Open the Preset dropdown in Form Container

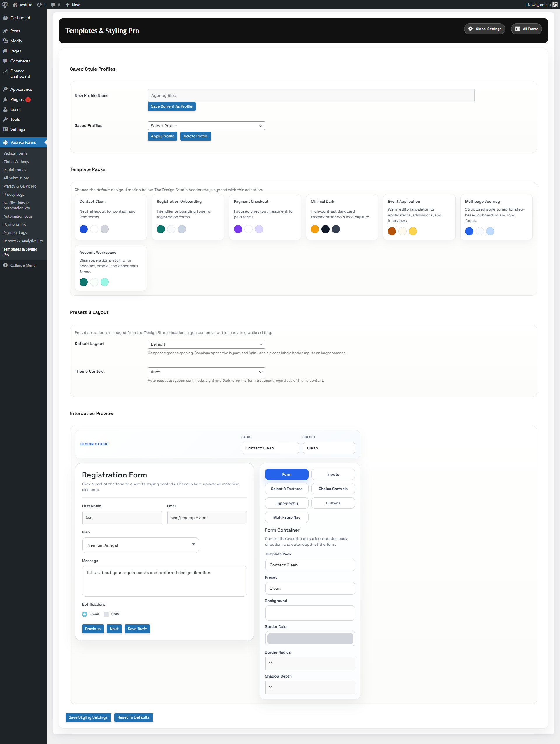pos(310,588)
